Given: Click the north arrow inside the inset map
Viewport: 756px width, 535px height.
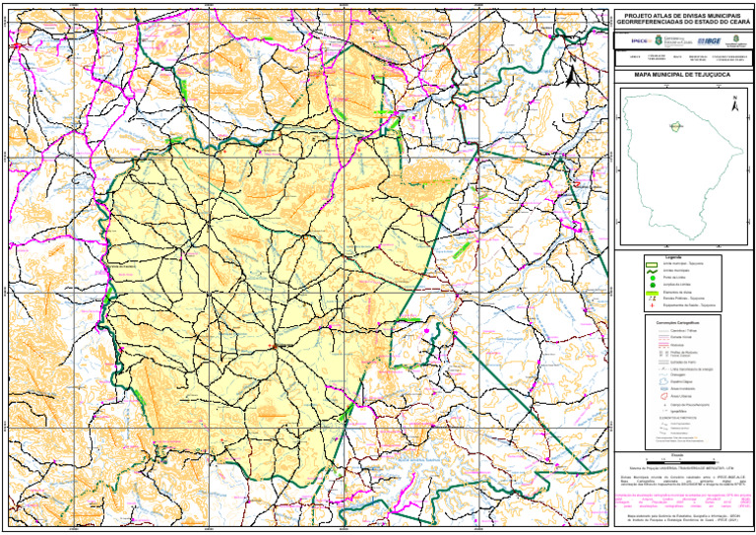Looking at the screenshot, I should point(735,104).
